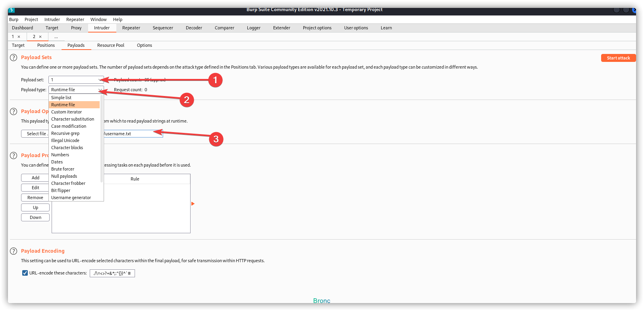
Task: Click the URL-encode characters input field
Action: tap(112, 273)
